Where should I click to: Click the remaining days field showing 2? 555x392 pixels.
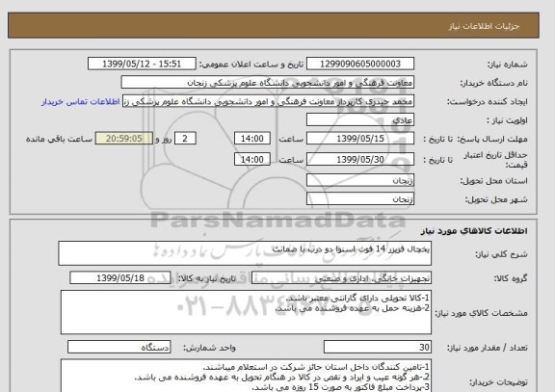pos(185,139)
